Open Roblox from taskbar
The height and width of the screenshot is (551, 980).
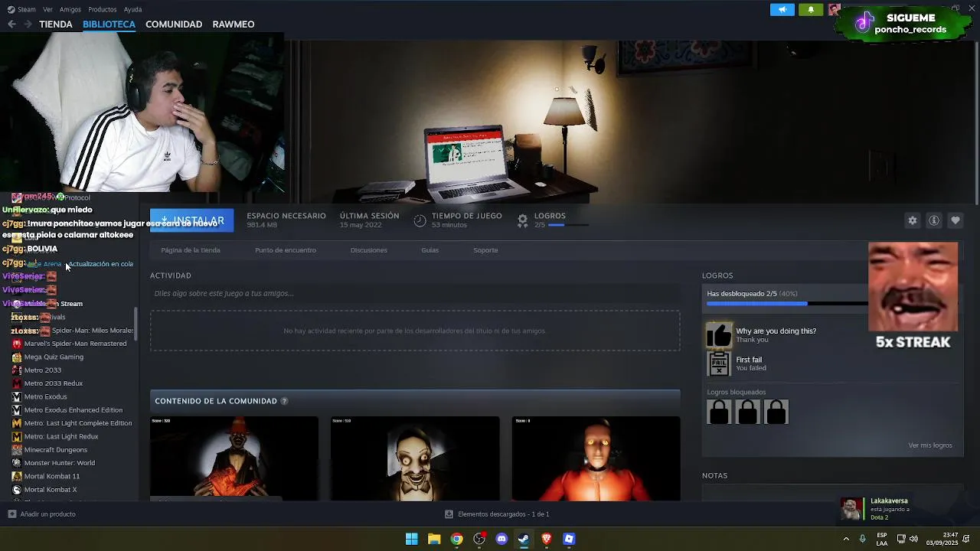[x=569, y=539]
